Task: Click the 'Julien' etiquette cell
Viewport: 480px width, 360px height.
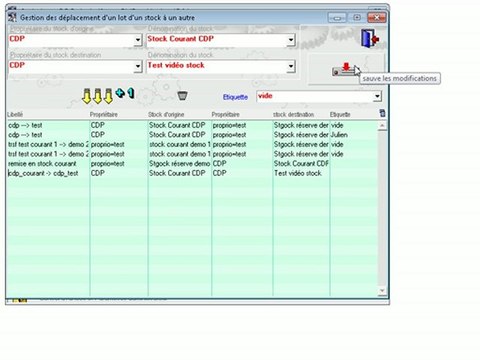Action: pos(339,135)
